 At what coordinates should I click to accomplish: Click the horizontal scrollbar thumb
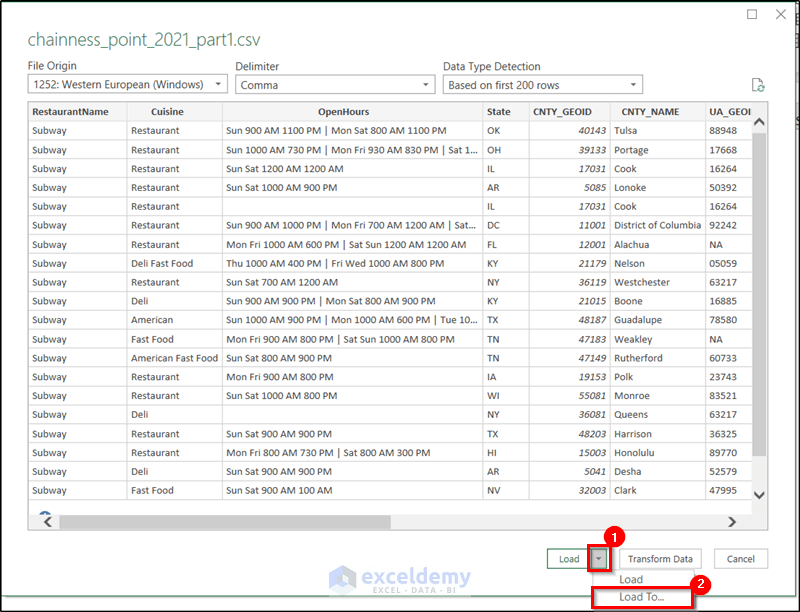(x=225, y=522)
